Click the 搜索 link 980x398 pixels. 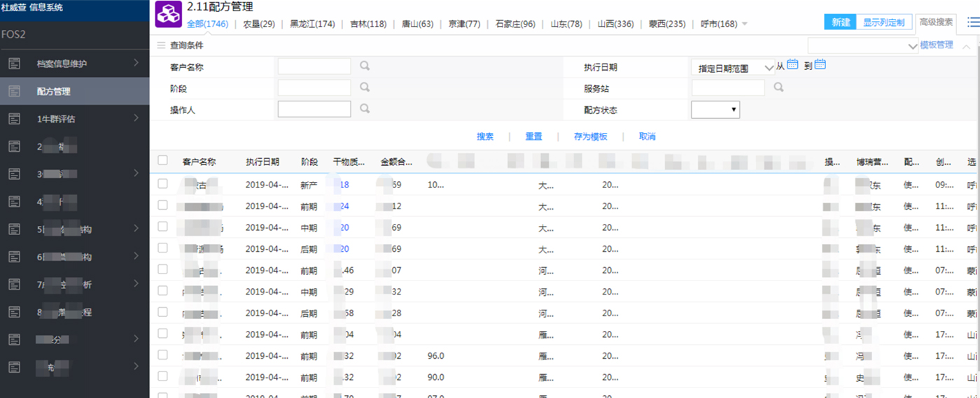485,136
